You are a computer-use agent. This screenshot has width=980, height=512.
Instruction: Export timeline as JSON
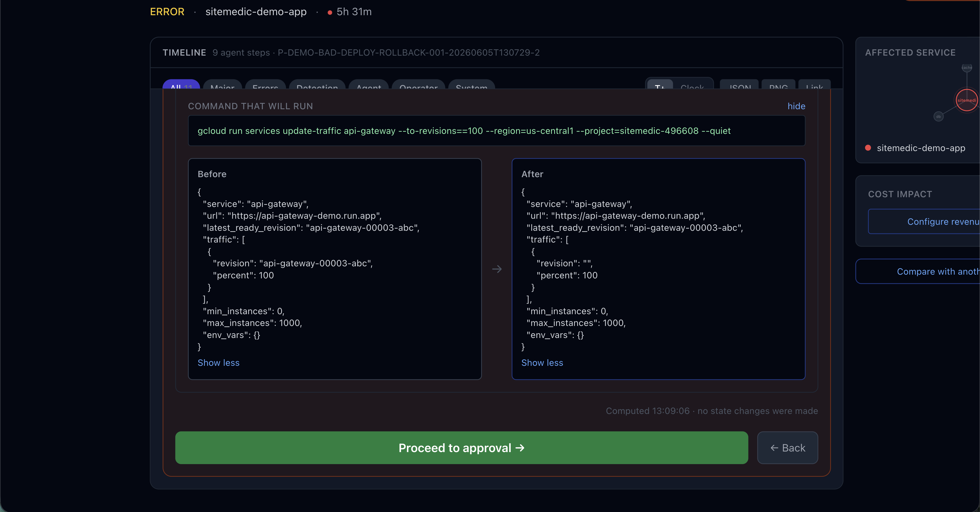739,85
